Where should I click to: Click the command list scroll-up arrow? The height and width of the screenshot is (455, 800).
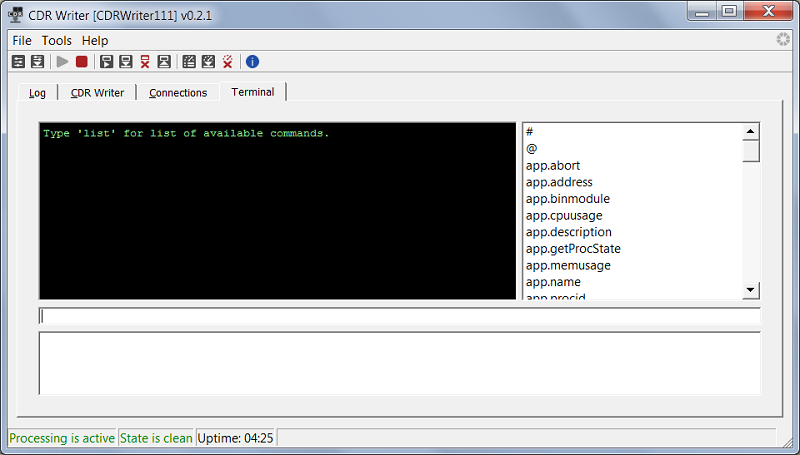click(750, 132)
